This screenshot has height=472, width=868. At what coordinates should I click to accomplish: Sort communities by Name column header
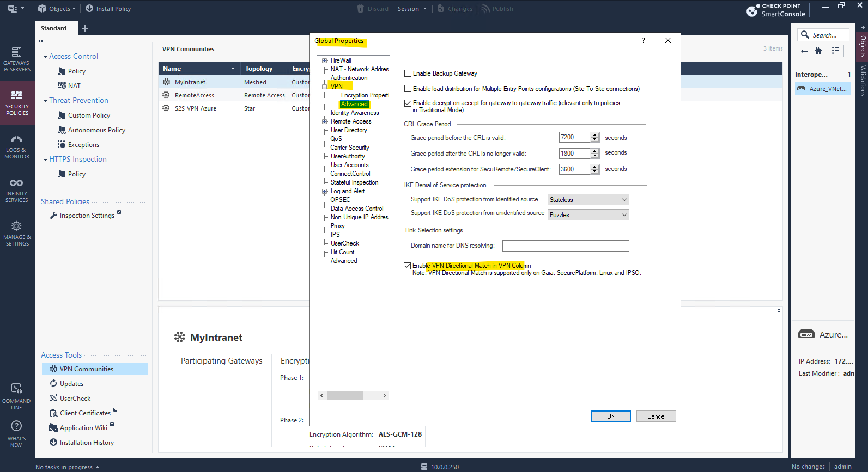tap(199, 69)
